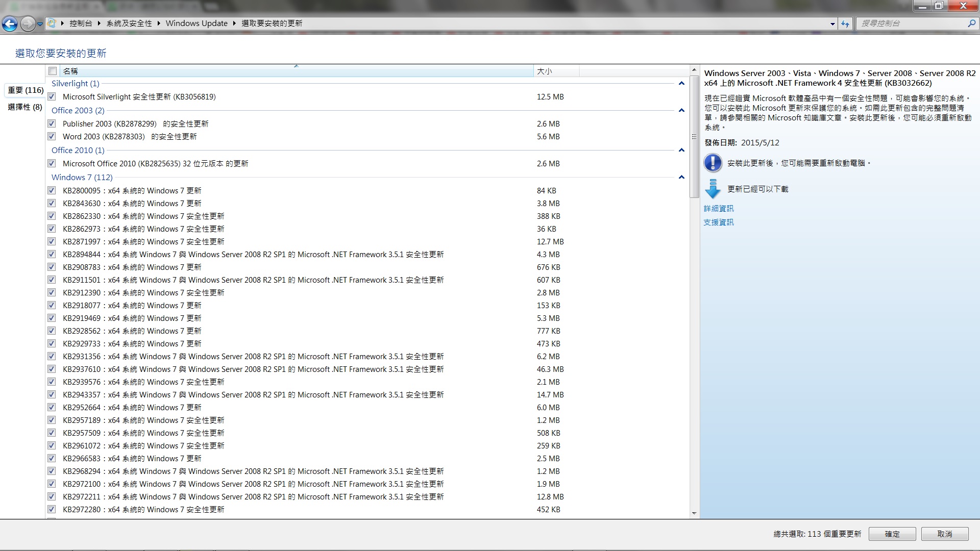Select 選取要安裝的更新 breadcrumb
980x551 pixels.
coord(272,23)
